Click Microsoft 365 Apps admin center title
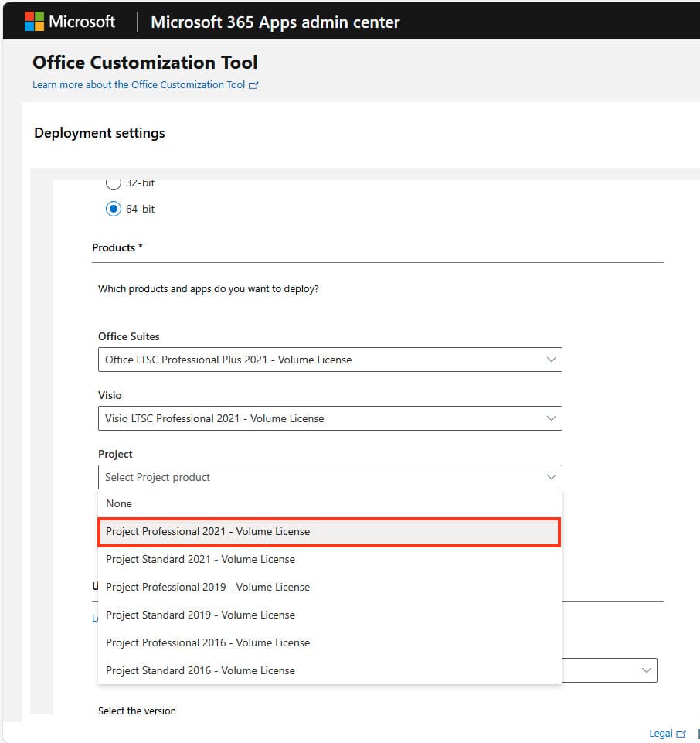 point(275,22)
